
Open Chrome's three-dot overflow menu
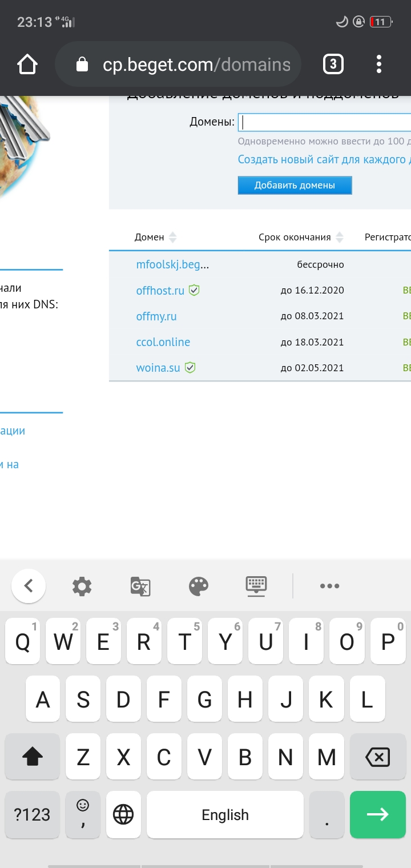pos(379,65)
